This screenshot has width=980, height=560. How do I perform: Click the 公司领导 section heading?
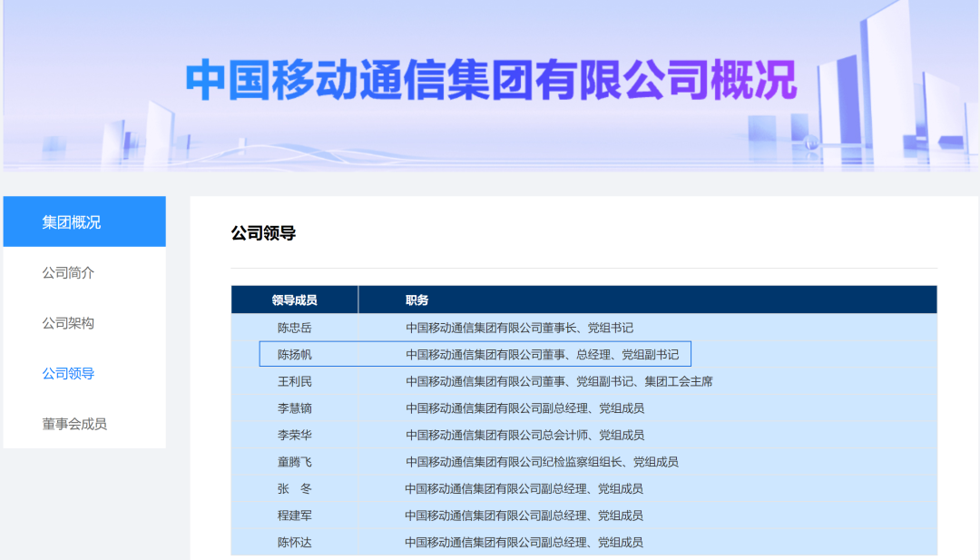(x=263, y=233)
